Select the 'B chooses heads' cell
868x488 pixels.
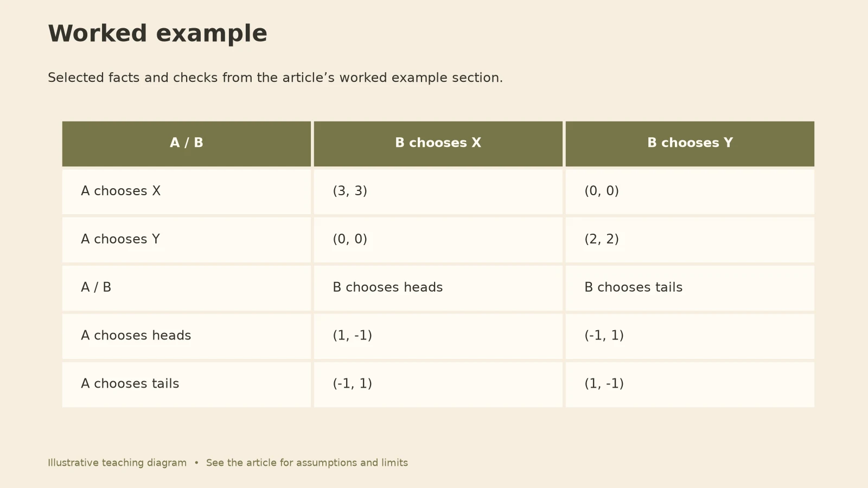click(438, 288)
